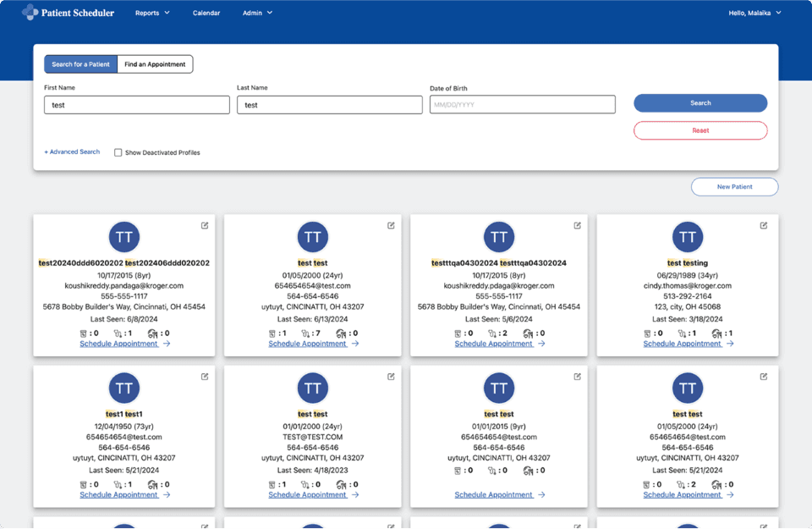Open the Reports dropdown menu

[152, 13]
